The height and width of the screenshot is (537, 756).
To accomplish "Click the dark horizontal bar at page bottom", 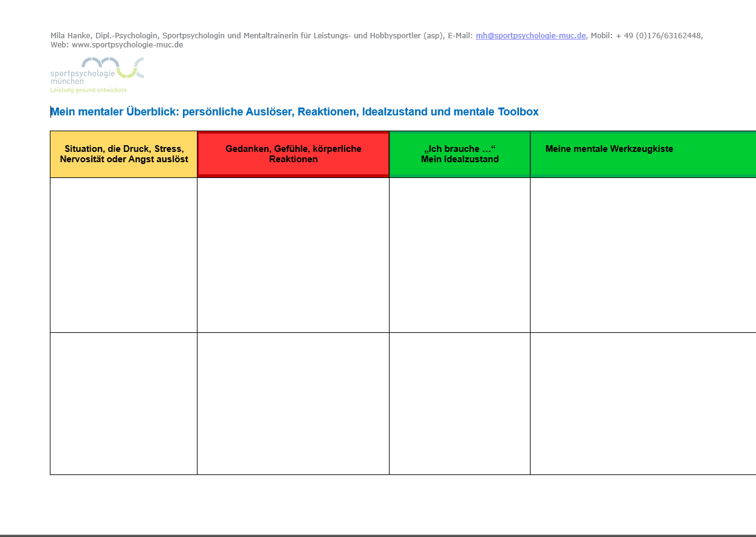I will [x=378, y=535].
